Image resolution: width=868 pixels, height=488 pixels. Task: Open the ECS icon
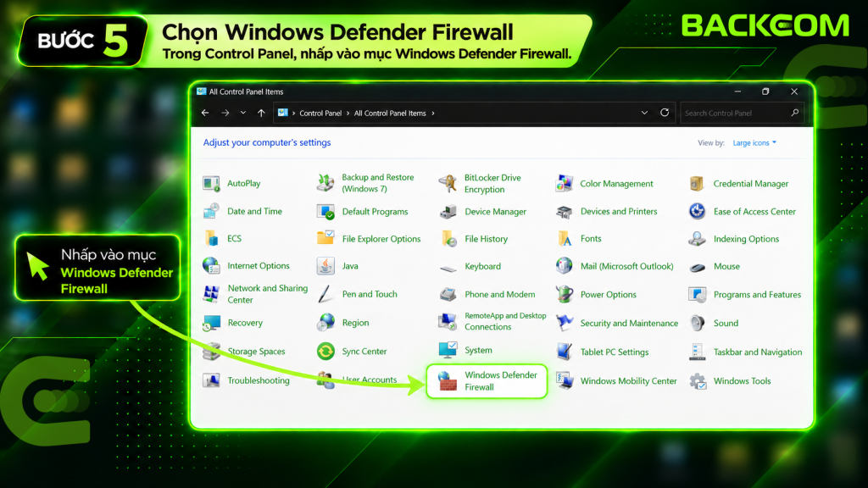pos(211,238)
